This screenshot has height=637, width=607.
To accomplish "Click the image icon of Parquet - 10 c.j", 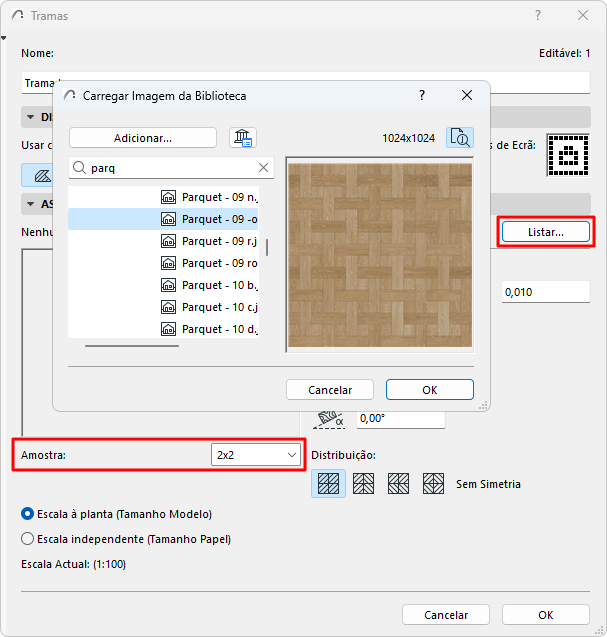I will pos(168,307).
